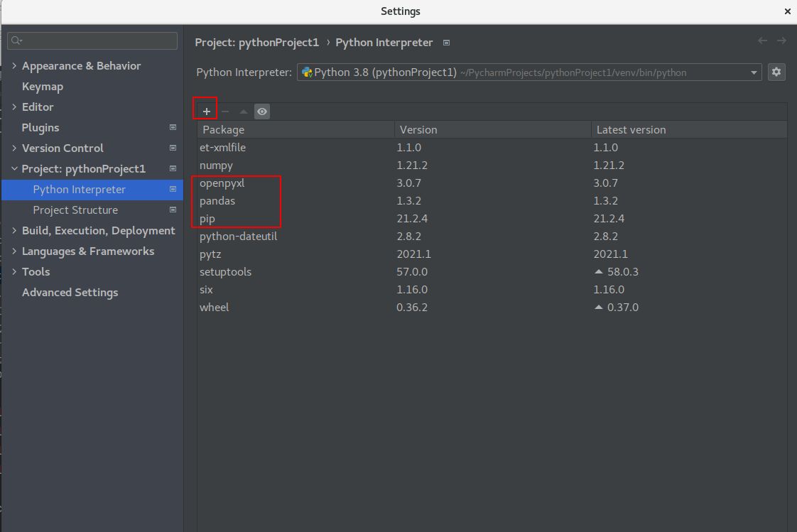Click the project-level icon beside Python Interpreter breadcrumb
This screenshot has width=797, height=532.
tap(446, 43)
